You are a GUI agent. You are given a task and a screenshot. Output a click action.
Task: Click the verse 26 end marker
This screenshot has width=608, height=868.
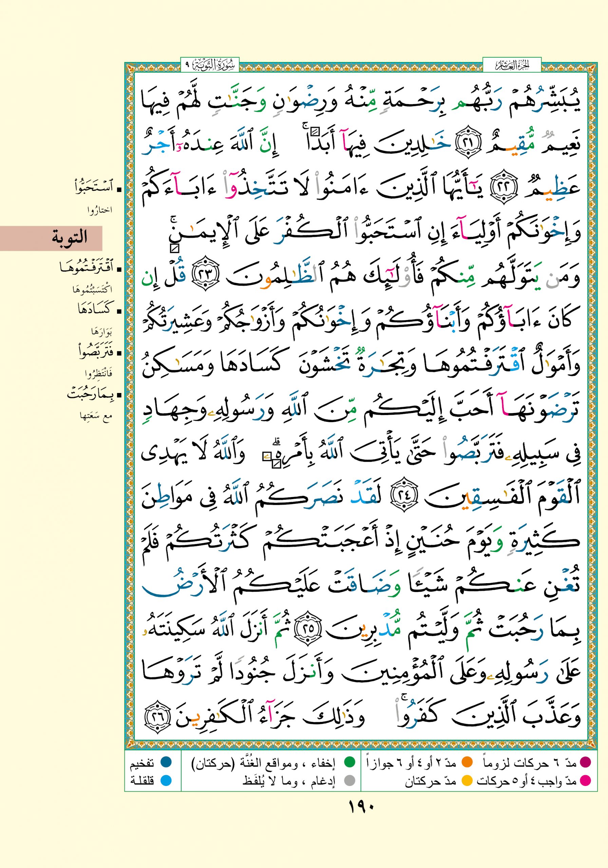click(159, 716)
